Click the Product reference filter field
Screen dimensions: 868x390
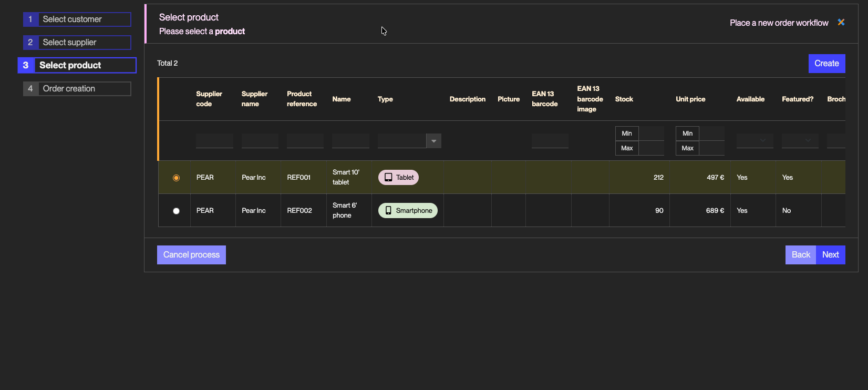click(x=305, y=141)
